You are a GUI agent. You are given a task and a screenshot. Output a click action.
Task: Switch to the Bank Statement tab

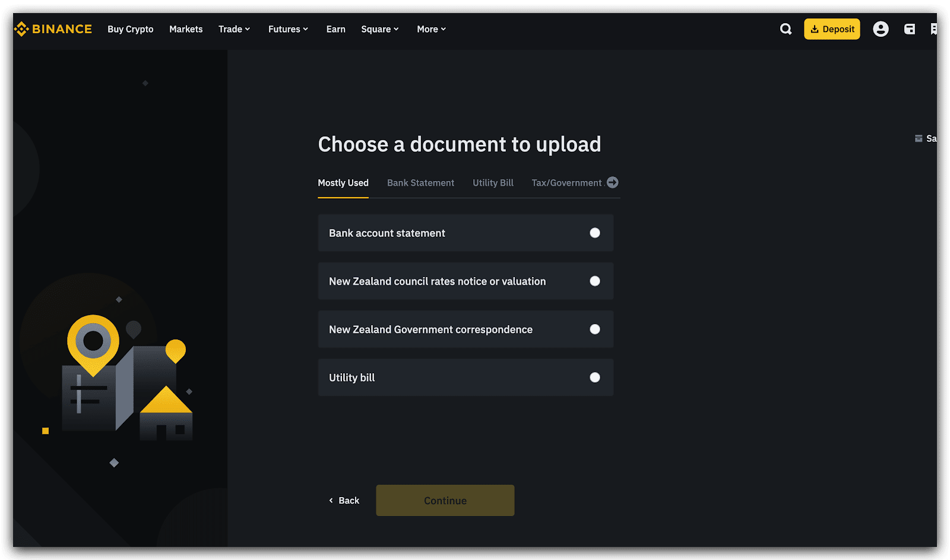(x=420, y=183)
